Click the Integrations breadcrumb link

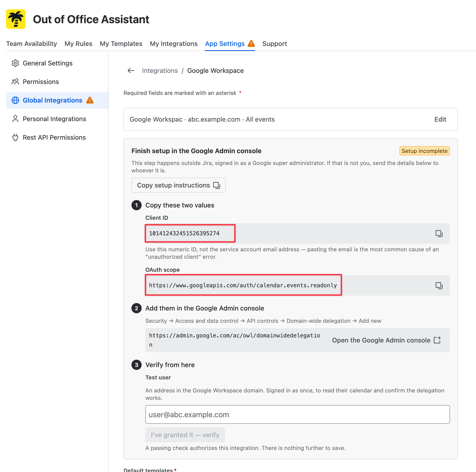160,71
